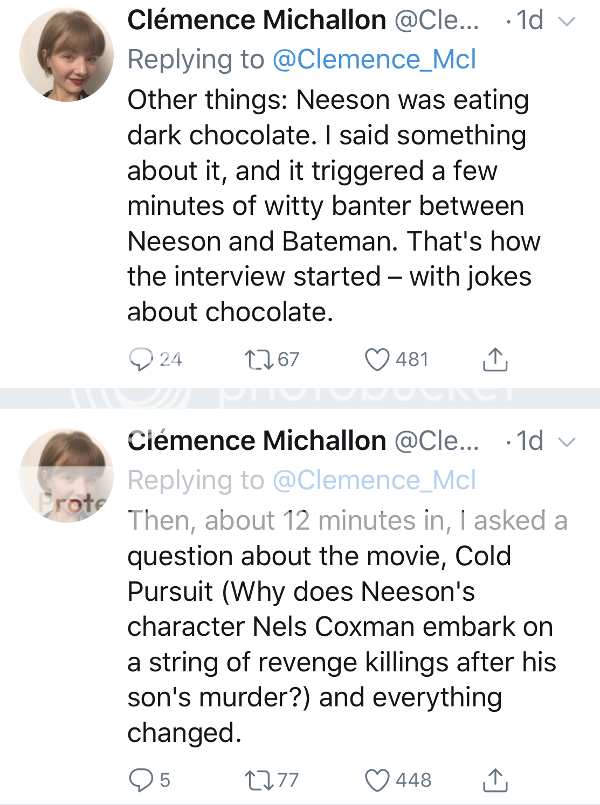Open options chevron on second tweet

point(567,442)
